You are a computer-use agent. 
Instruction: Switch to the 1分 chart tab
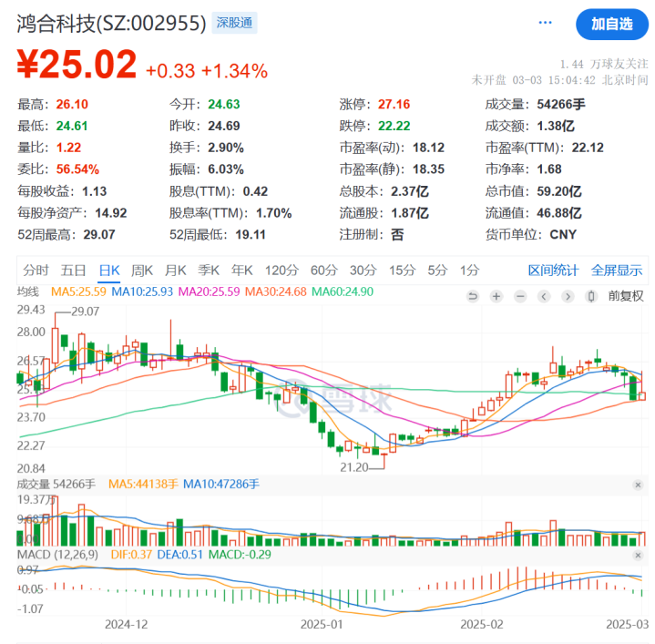[469, 271]
